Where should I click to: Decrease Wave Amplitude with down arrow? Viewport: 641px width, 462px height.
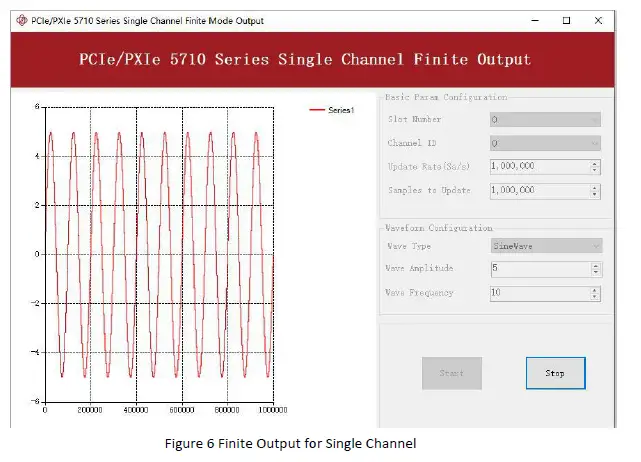pos(596,272)
